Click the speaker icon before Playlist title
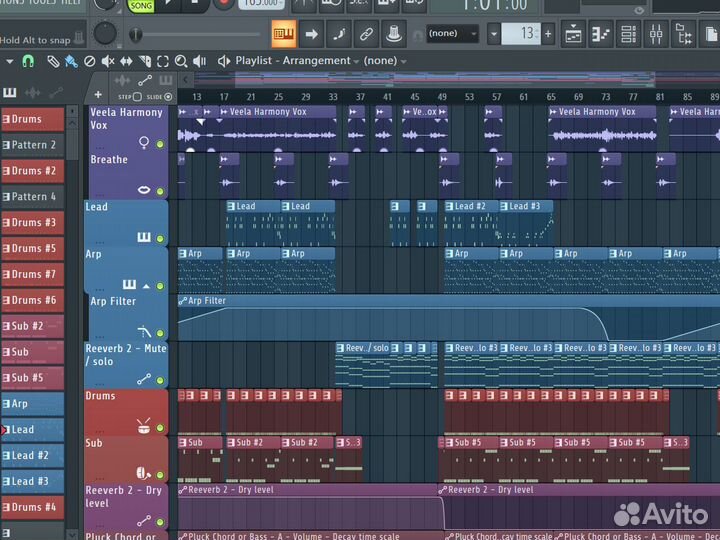 (224, 61)
